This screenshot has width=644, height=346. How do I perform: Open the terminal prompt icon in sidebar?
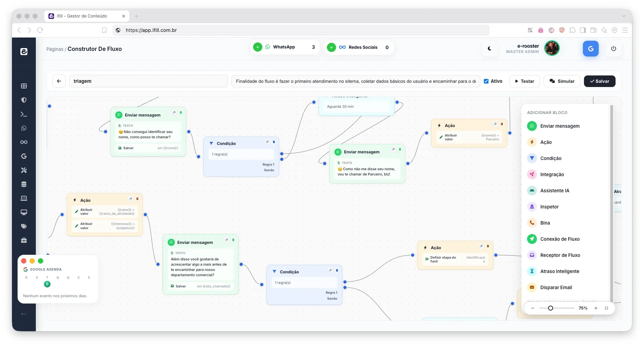[24, 114]
